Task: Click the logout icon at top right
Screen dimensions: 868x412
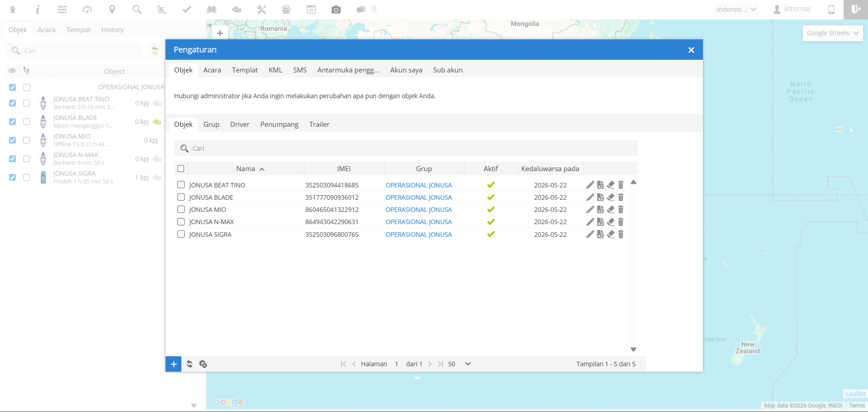Action: point(856,10)
